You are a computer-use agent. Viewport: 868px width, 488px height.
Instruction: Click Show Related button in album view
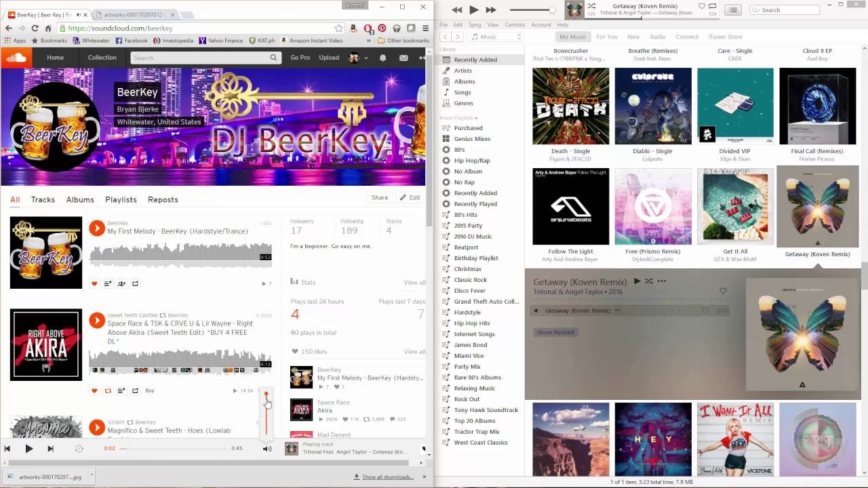555,332
